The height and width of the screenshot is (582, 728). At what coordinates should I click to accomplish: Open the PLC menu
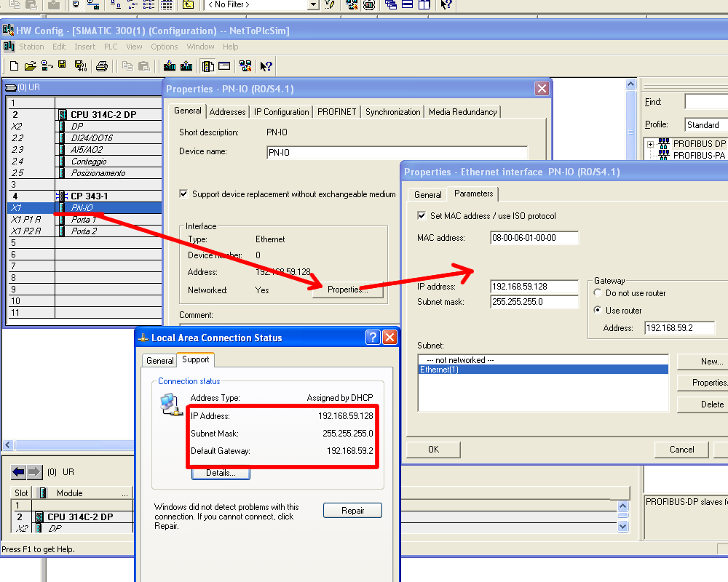click(x=111, y=47)
